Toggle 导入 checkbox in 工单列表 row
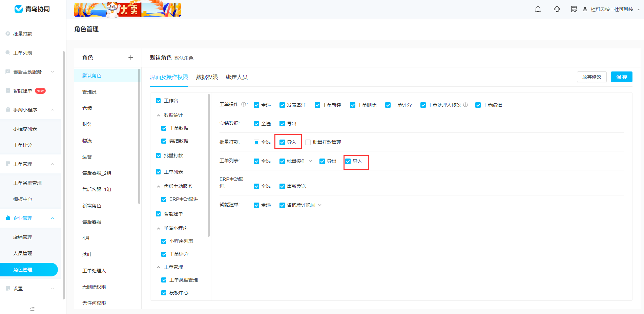The width and height of the screenshot is (644, 314). point(348,161)
